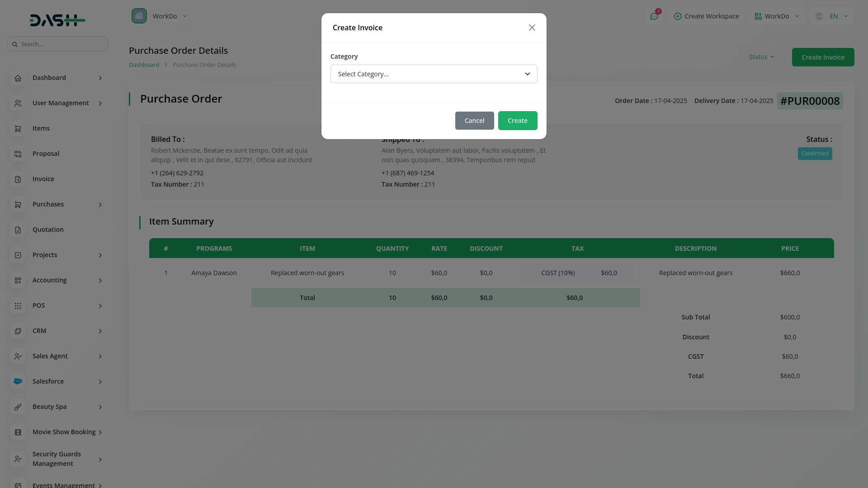Image resolution: width=868 pixels, height=488 pixels.
Task: Expand the Status dropdown
Action: click(x=761, y=57)
